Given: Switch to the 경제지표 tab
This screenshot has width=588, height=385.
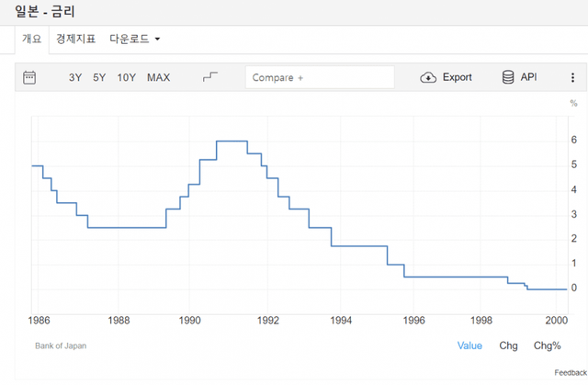Looking at the screenshot, I should click(x=75, y=40).
